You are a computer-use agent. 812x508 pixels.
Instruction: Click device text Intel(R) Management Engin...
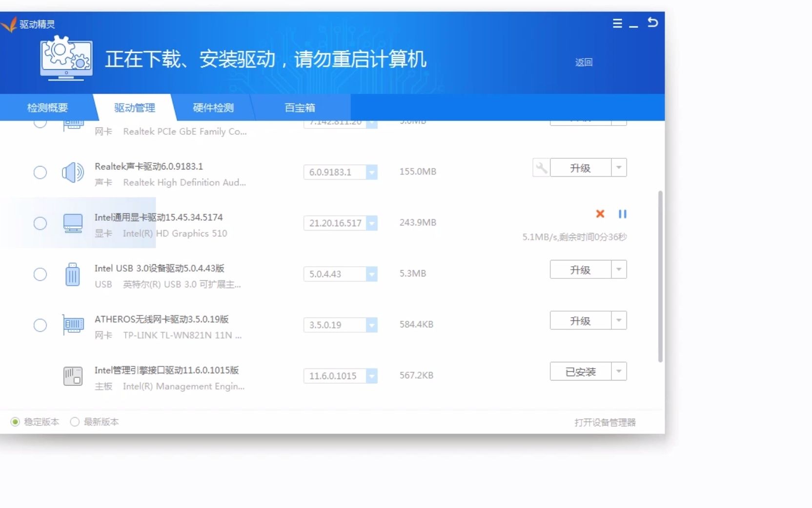click(x=183, y=386)
